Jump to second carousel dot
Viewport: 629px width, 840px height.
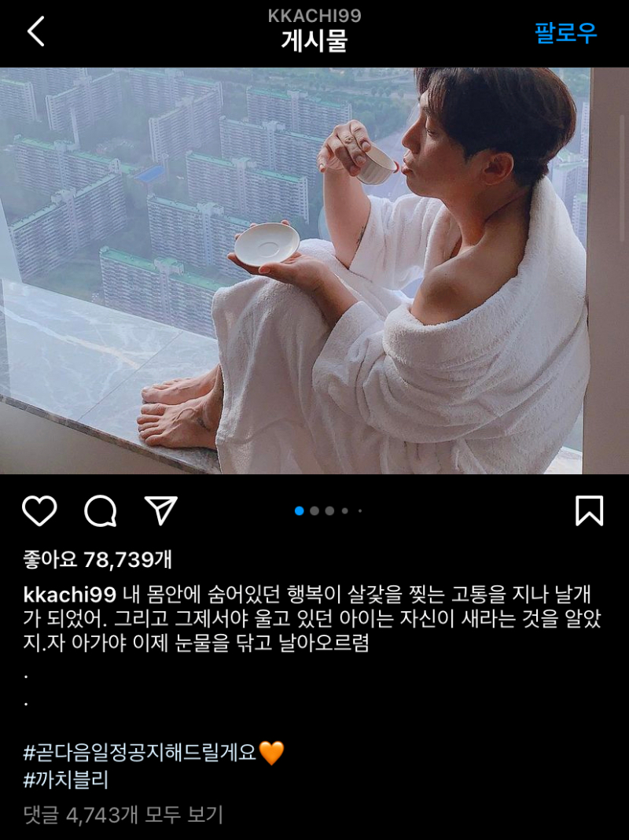tap(314, 511)
